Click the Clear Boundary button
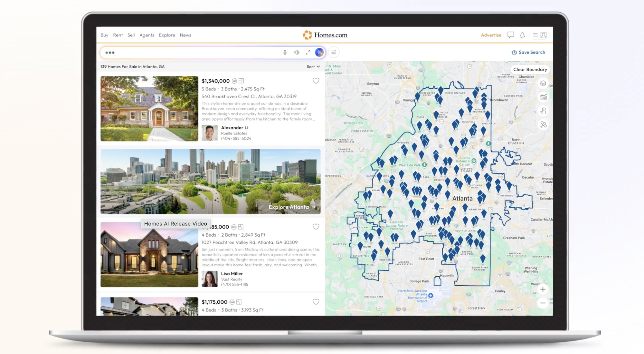The height and width of the screenshot is (354, 644). click(530, 69)
